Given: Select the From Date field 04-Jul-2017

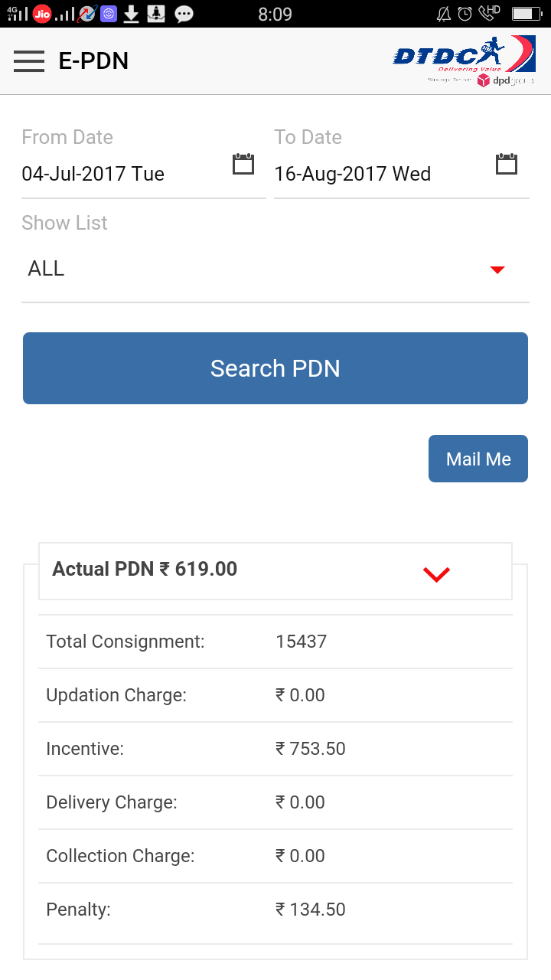Looking at the screenshot, I should click(x=144, y=174).
